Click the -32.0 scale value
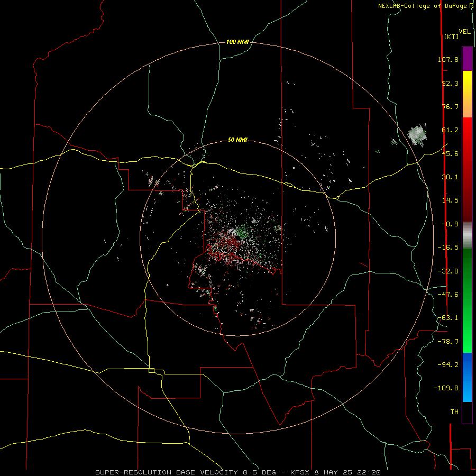 pyautogui.click(x=448, y=271)
